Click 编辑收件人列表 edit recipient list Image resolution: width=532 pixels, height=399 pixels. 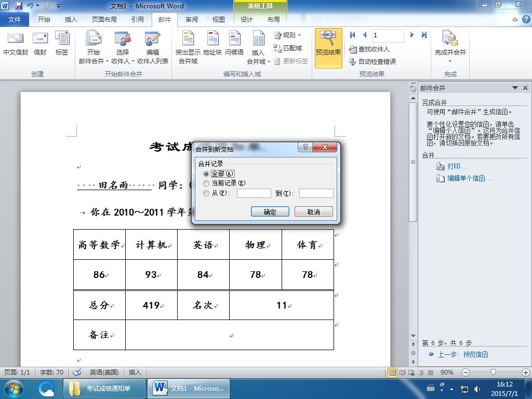tap(153, 47)
